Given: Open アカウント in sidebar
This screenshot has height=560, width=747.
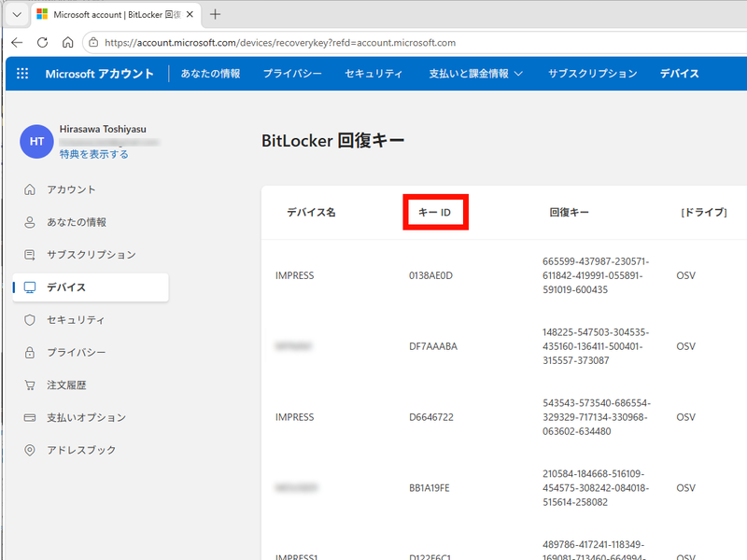Looking at the screenshot, I should (71, 189).
